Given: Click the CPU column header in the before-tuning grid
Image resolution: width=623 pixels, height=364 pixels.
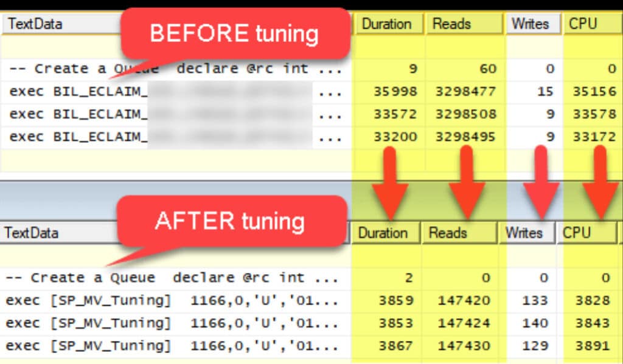Looking at the screenshot, I should tap(593, 24).
